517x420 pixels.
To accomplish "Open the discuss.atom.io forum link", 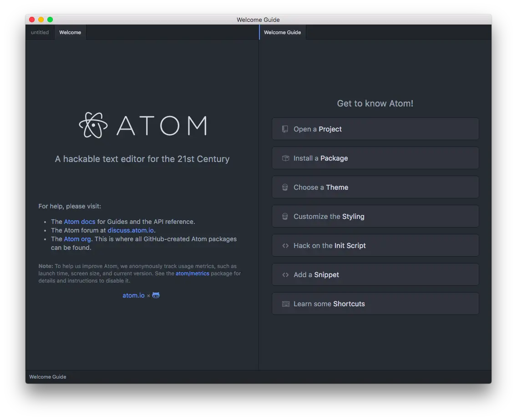I will coord(131,230).
